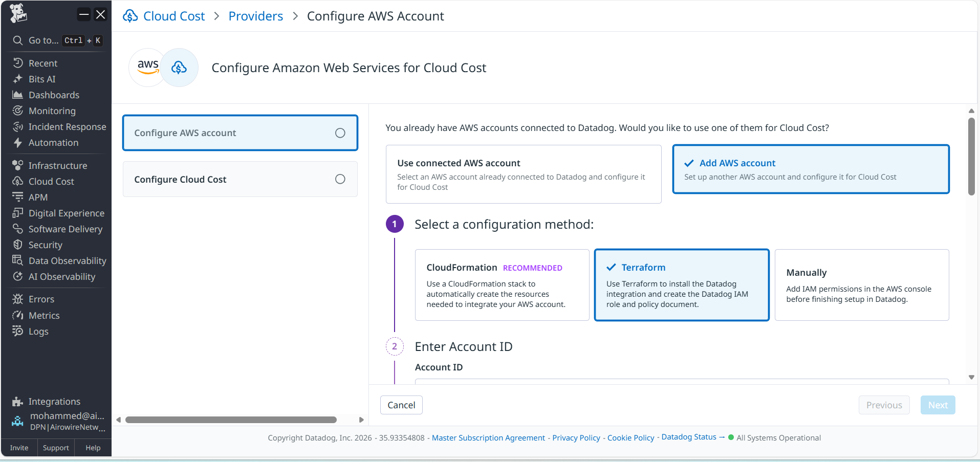Screen dimensions: 980x462
Task: Open the Logs menu item
Action: 38,332
